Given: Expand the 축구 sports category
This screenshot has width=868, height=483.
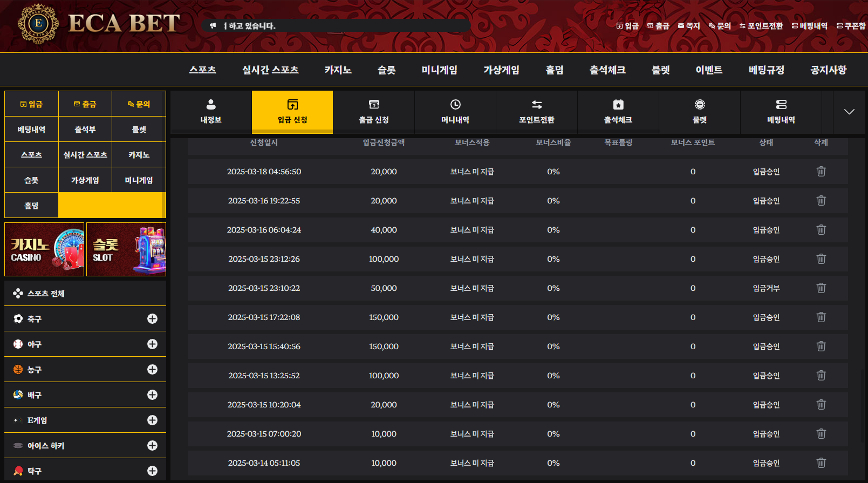Looking at the screenshot, I should point(152,319).
